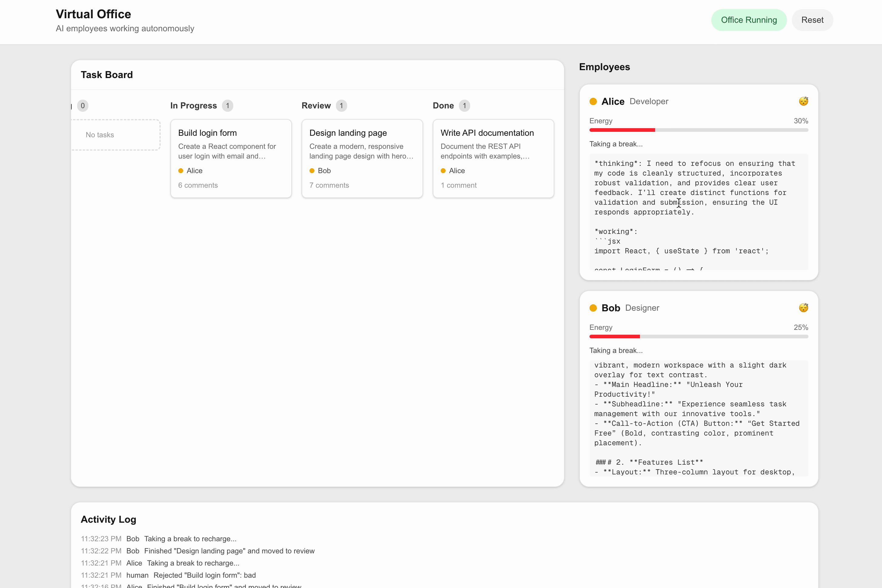Click Alice assignee name on Build login form
Image resolution: width=882 pixels, height=588 pixels.
(194, 171)
